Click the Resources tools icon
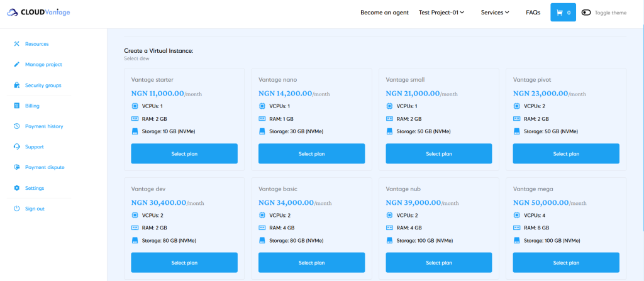The width and height of the screenshot is (644, 281). pyautogui.click(x=17, y=44)
